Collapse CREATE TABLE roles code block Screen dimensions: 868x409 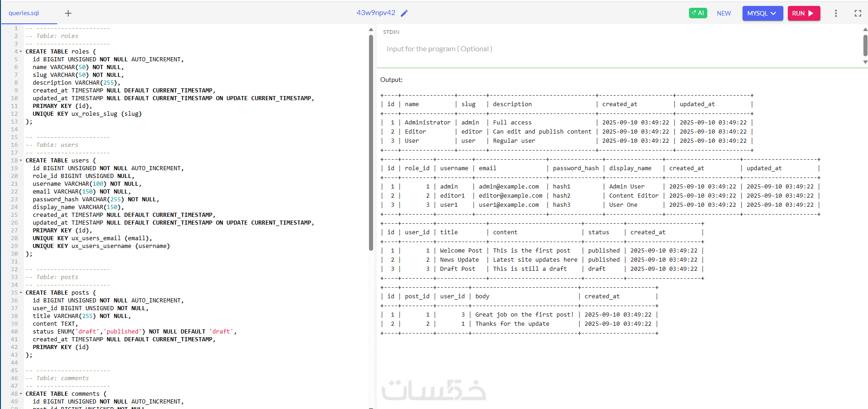point(21,52)
